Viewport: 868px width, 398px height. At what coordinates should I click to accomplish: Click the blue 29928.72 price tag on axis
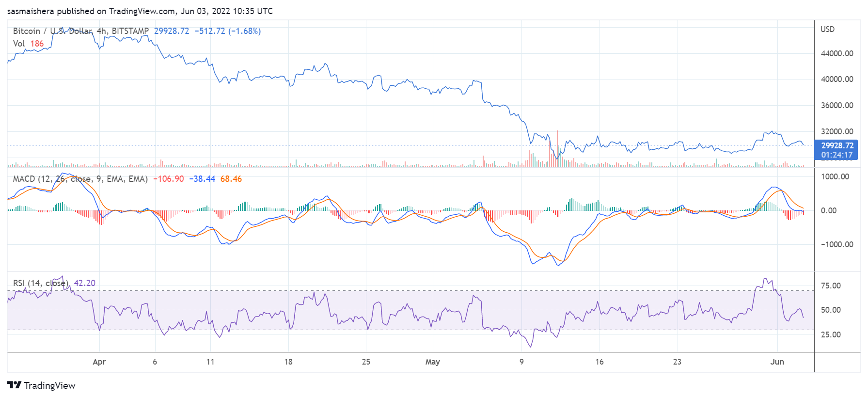tap(837, 145)
